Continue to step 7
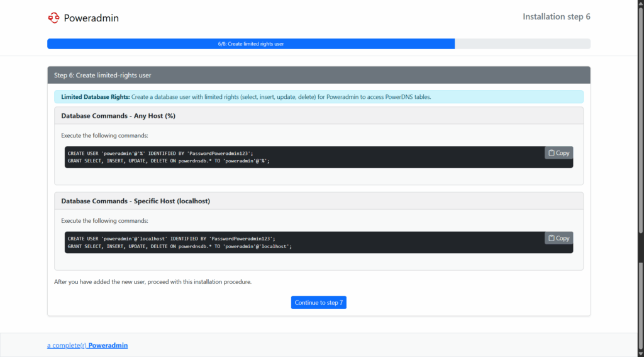The image size is (644, 357). pyautogui.click(x=319, y=302)
